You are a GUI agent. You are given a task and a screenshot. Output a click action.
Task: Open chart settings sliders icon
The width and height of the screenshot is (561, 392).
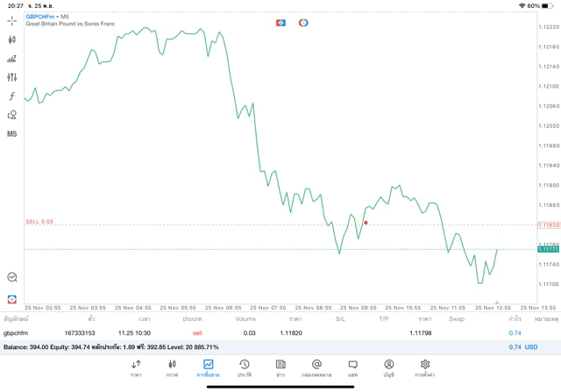coord(12,77)
